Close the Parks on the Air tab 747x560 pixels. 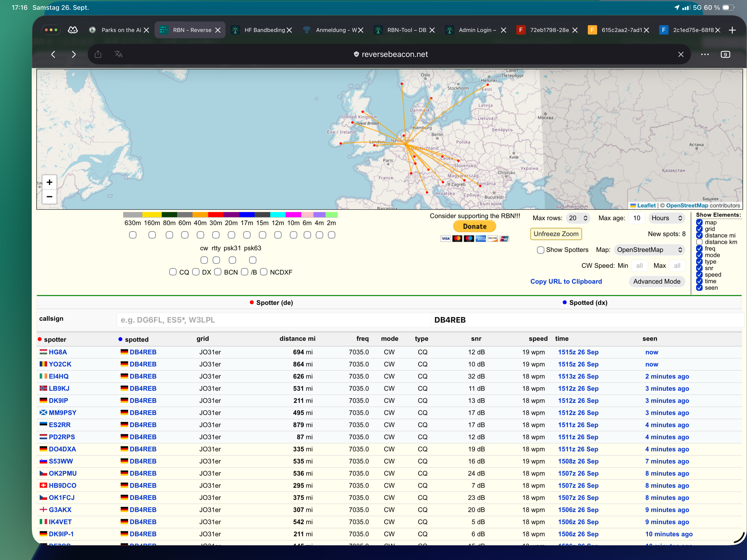(146, 30)
